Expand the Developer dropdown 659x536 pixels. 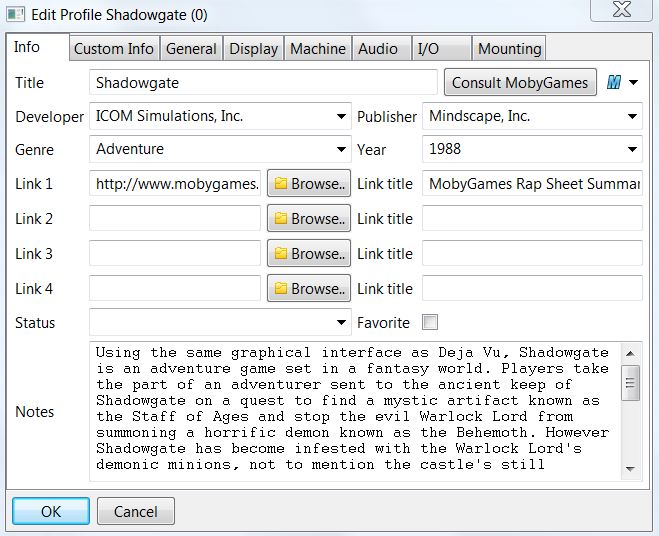(x=341, y=116)
